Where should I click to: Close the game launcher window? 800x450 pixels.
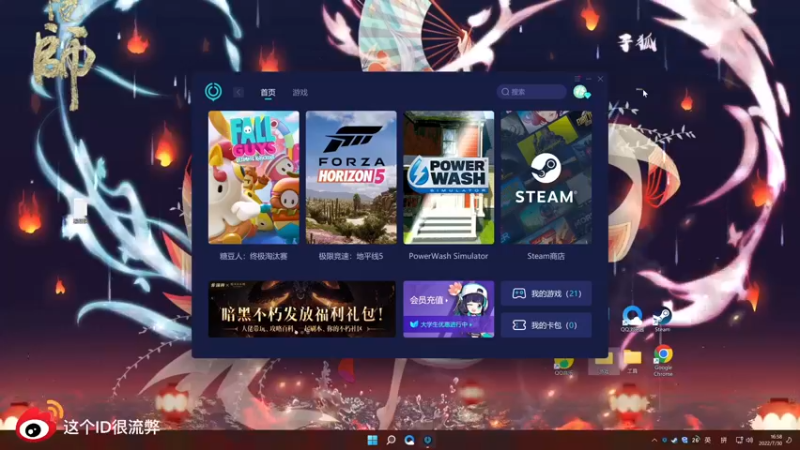(x=601, y=79)
